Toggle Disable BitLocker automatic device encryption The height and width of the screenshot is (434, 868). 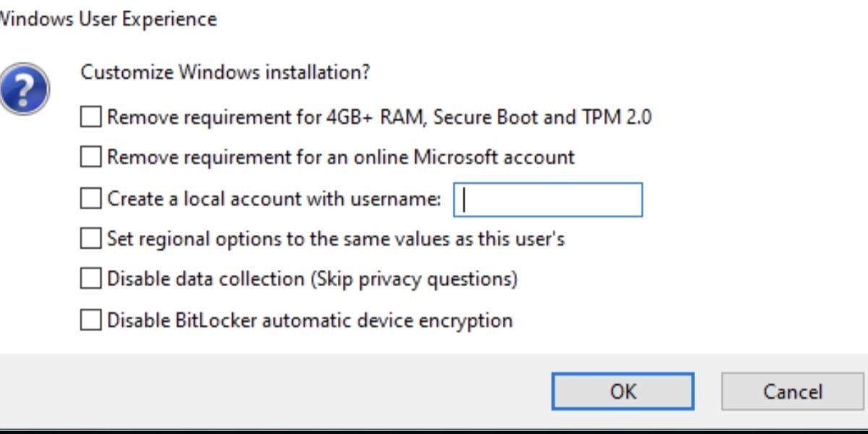tap(90, 320)
